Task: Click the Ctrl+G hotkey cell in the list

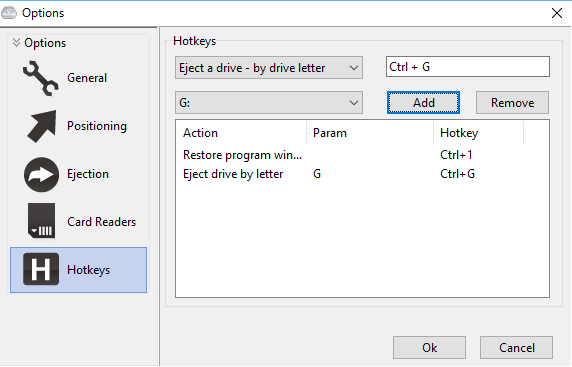Action: (x=457, y=174)
